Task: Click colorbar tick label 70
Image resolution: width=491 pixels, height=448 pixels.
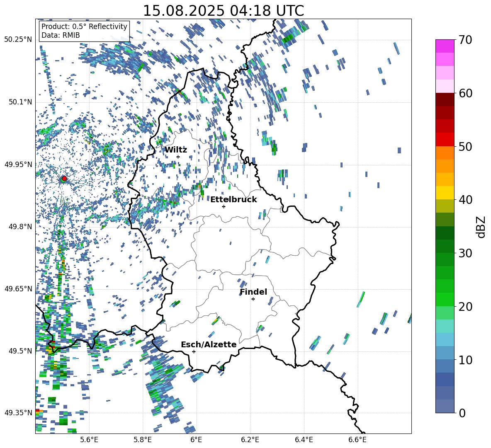Action: (465, 40)
